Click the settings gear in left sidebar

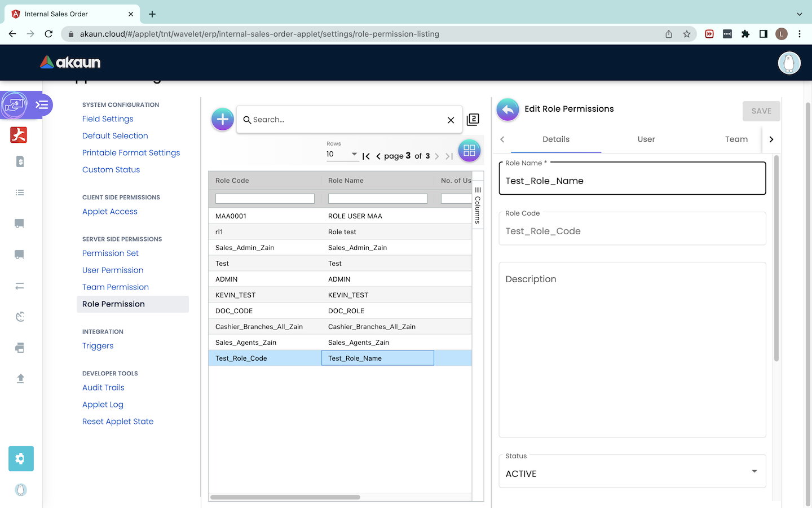point(21,458)
